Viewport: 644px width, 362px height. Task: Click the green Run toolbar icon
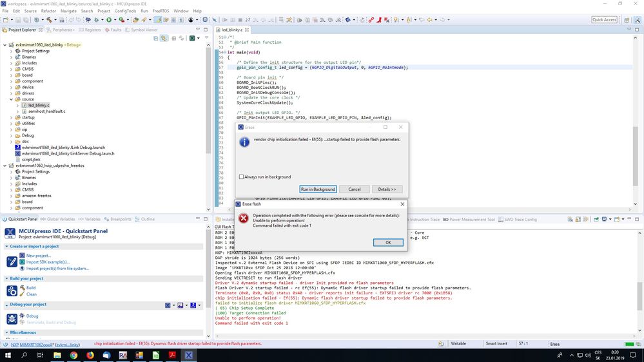[x=109, y=20]
